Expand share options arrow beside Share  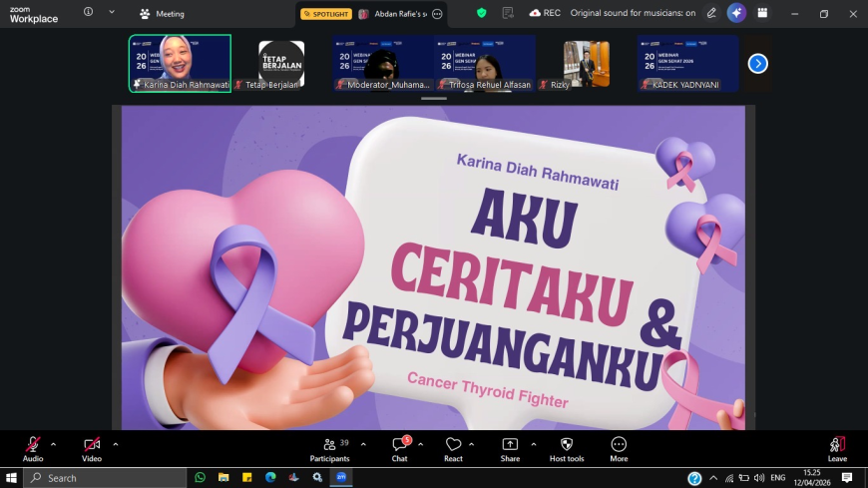pyautogui.click(x=534, y=444)
